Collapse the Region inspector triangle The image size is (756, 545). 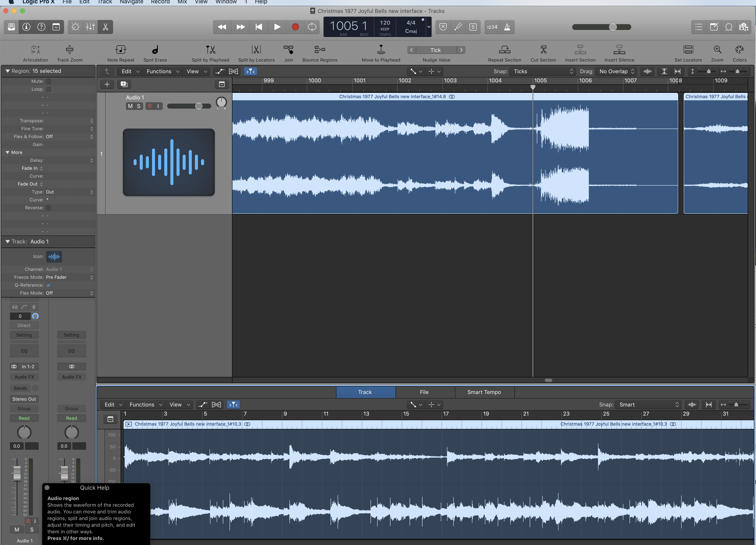pos(7,71)
